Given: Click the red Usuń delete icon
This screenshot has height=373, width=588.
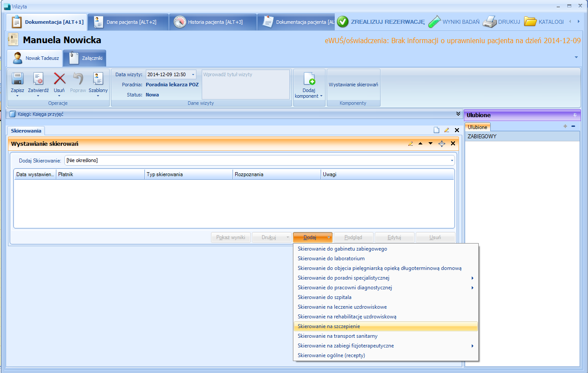Looking at the screenshot, I should point(59,79).
